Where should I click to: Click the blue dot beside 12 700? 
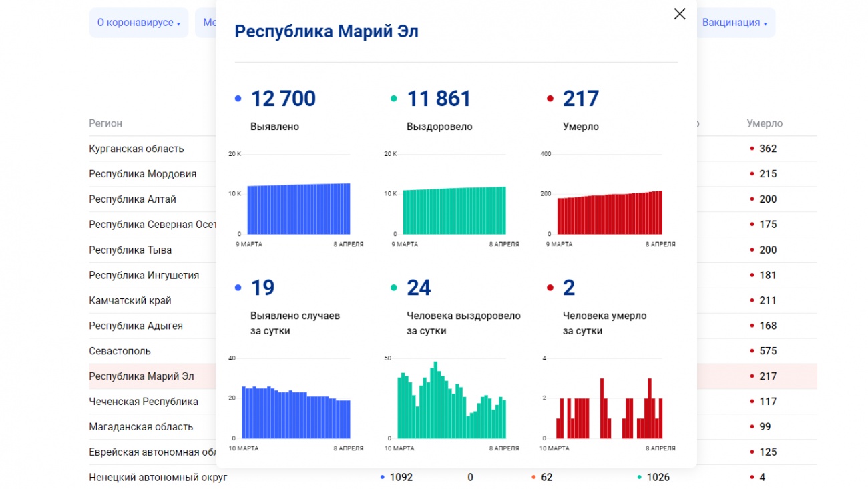pyautogui.click(x=238, y=99)
